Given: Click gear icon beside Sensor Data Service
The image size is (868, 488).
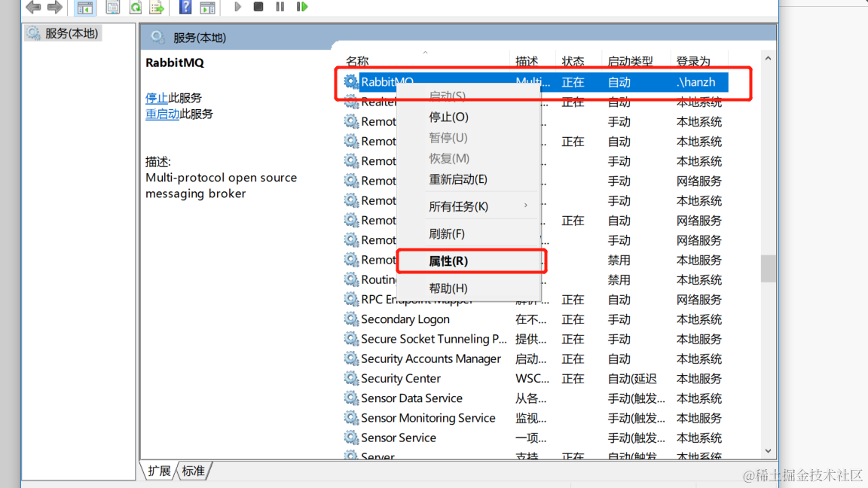Looking at the screenshot, I should click(351, 398).
